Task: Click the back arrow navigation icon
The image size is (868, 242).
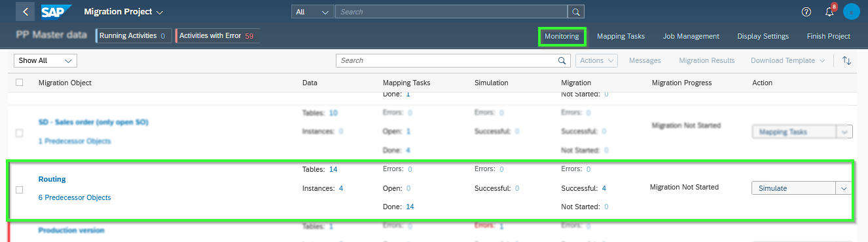Action: point(25,12)
